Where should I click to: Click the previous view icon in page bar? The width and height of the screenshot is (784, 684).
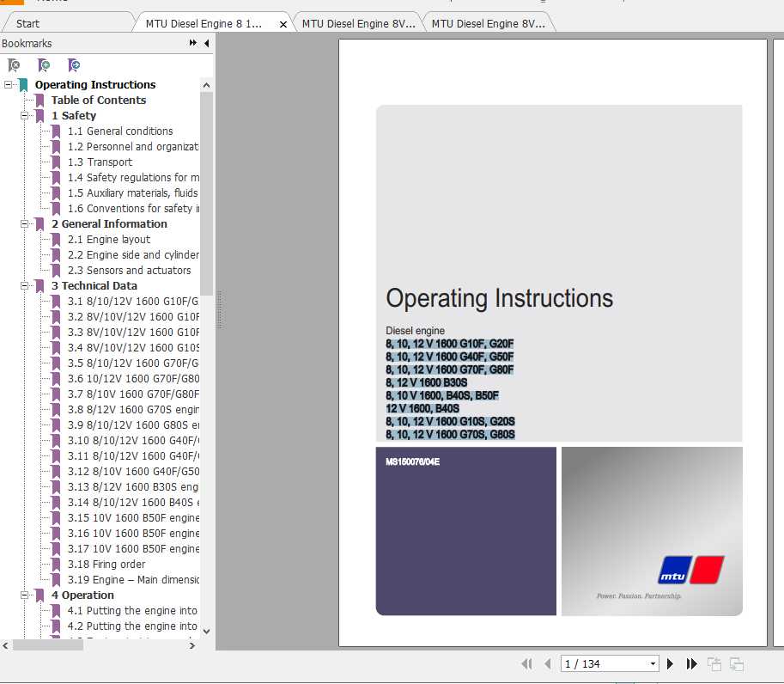point(714,664)
